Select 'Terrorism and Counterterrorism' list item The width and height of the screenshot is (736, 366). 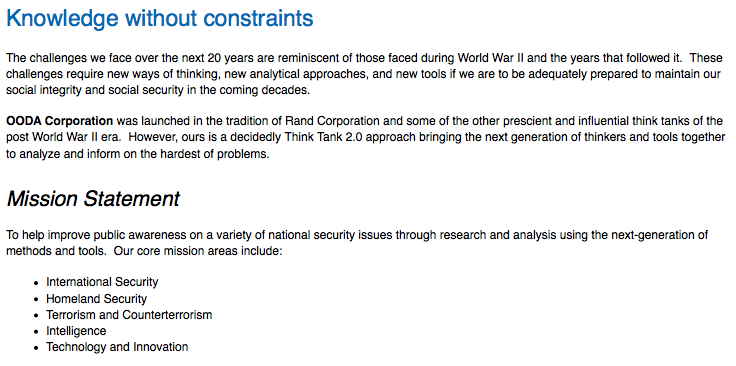point(129,315)
